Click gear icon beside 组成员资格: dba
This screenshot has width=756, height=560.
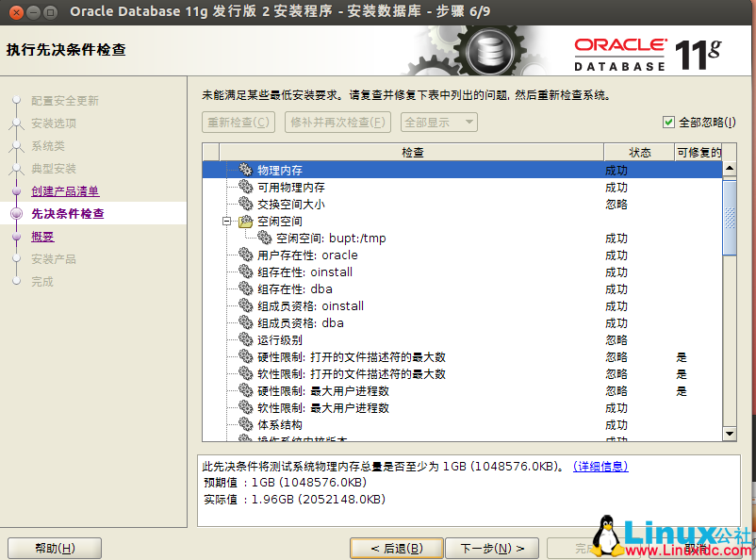(245, 322)
